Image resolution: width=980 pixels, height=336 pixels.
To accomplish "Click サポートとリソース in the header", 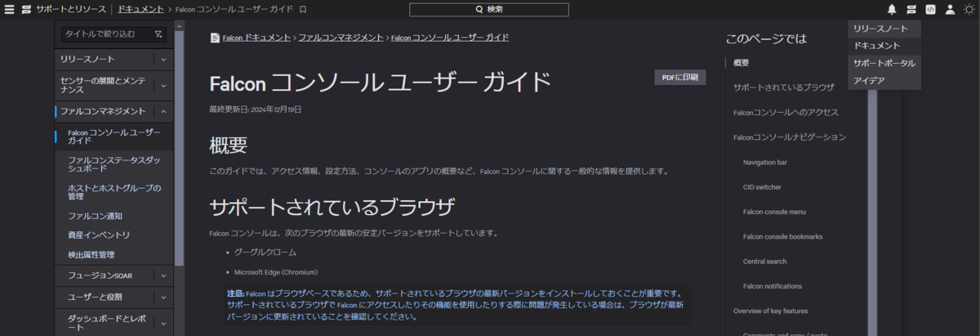I will [71, 10].
